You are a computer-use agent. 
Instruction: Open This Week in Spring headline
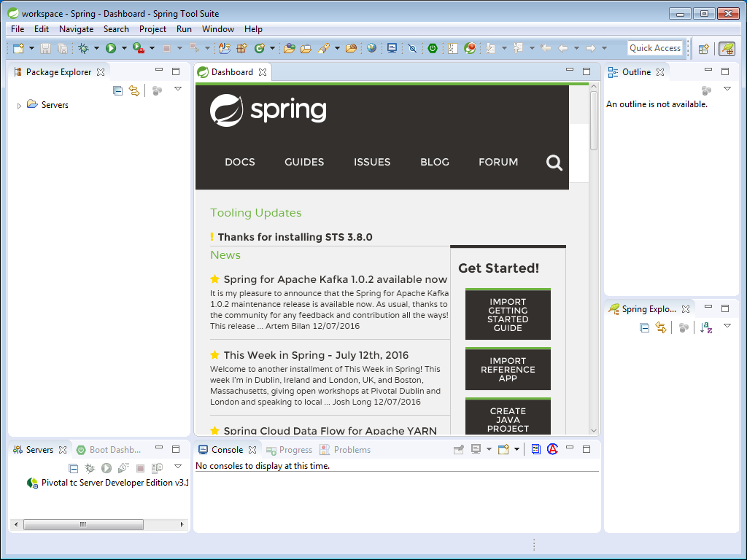pos(316,355)
